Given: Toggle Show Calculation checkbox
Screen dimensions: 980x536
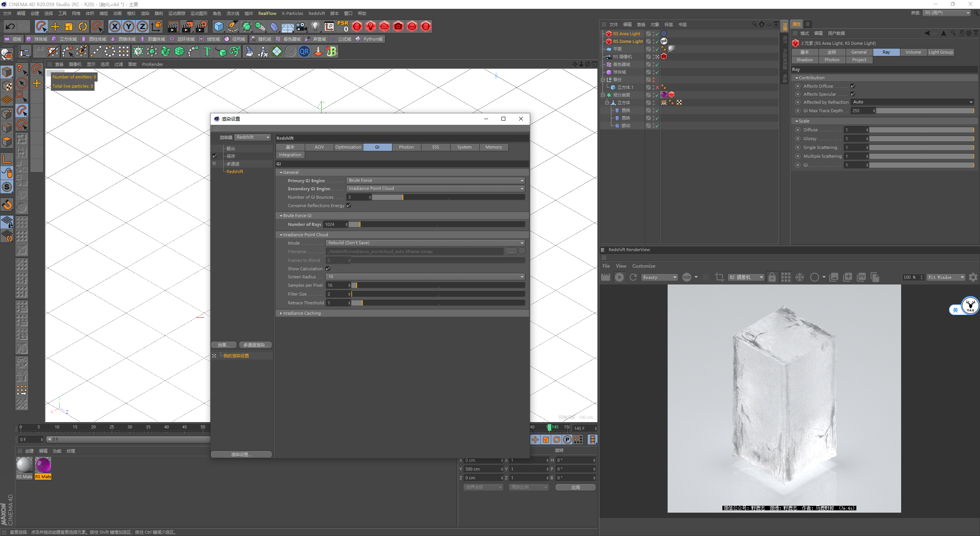Looking at the screenshot, I should tap(328, 269).
